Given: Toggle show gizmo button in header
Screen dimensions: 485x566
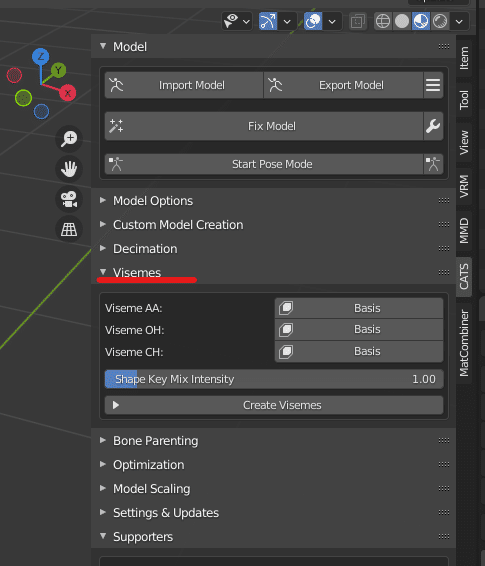Looking at the screenshot, I should (x=268, y=21).
